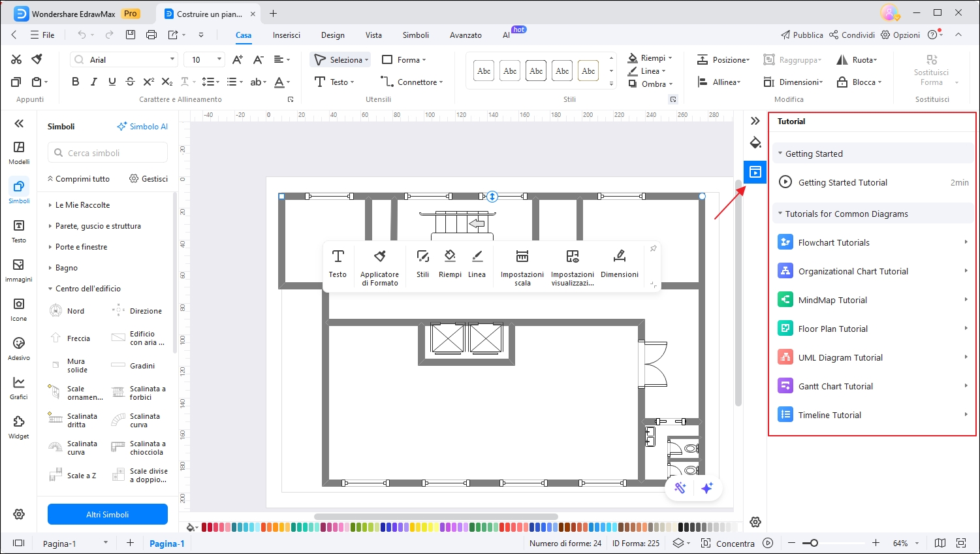
Task: Open the Grafici charts panel
Action: [x=19, y=387]
